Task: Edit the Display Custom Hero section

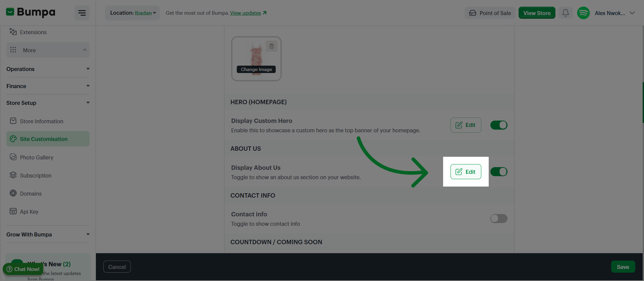Action: [x=466, y=125]
